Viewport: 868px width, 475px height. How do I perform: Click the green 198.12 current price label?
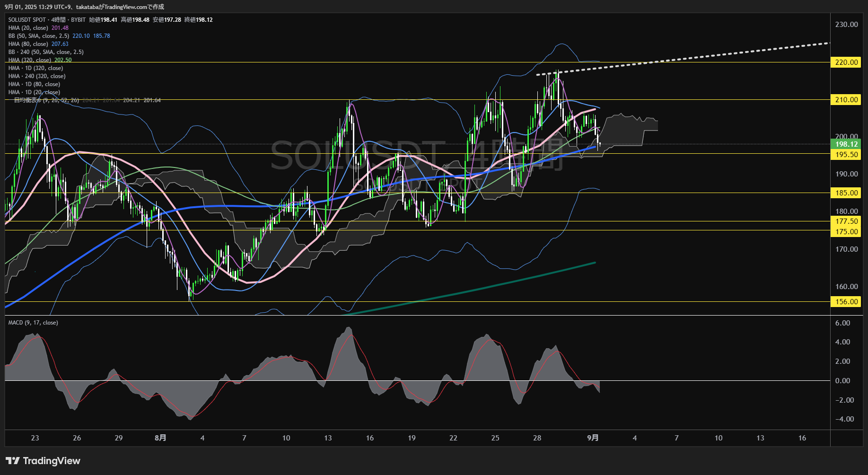tap(846, 144)
